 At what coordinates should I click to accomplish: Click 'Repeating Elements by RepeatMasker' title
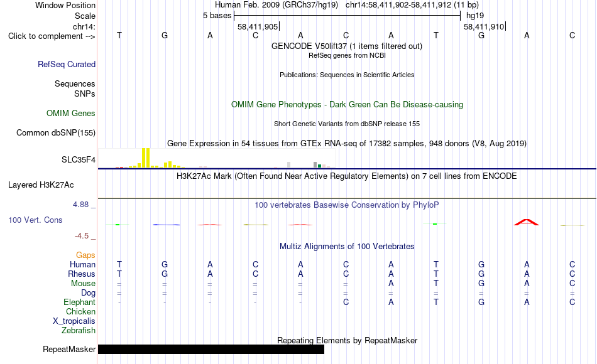347,340
